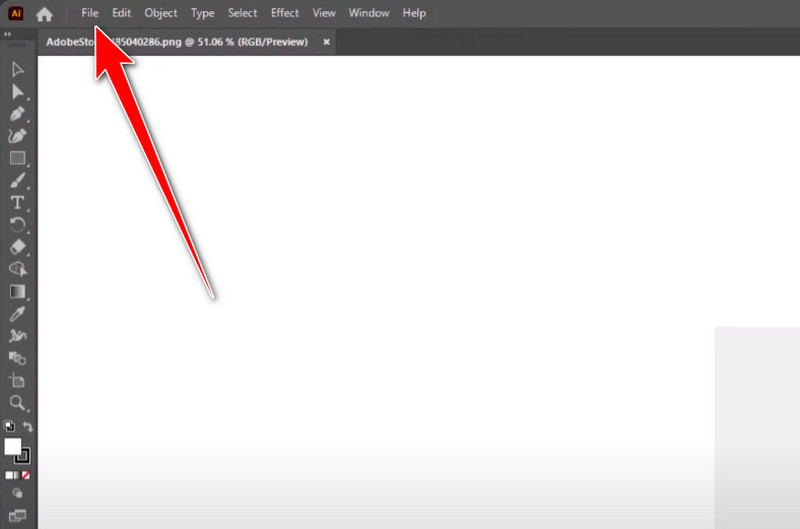
Task: Close the AdobeStock document tab
Action: tap(326, 42)
